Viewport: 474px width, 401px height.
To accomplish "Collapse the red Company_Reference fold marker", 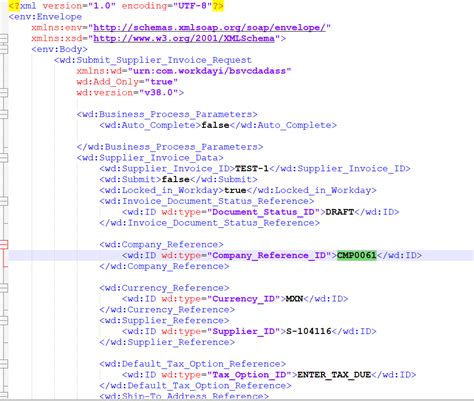I will (3, 245).
